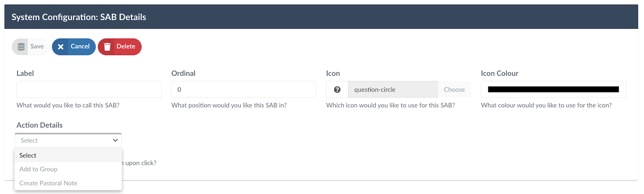
Task: Click the trash can icon on Delete
Action: (107, 47)
